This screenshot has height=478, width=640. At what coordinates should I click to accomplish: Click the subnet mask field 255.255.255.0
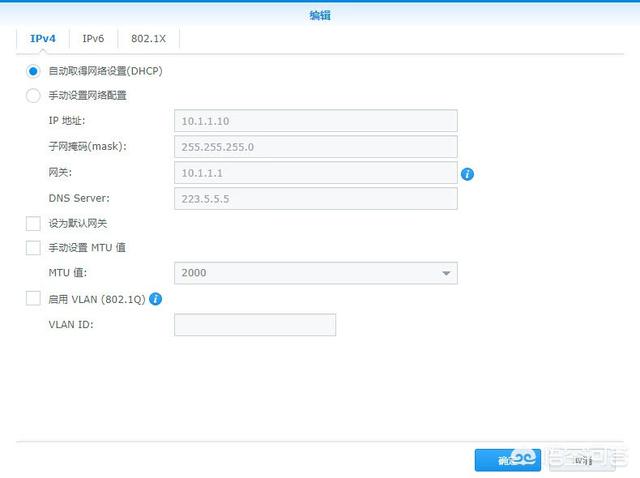point(315,147)
